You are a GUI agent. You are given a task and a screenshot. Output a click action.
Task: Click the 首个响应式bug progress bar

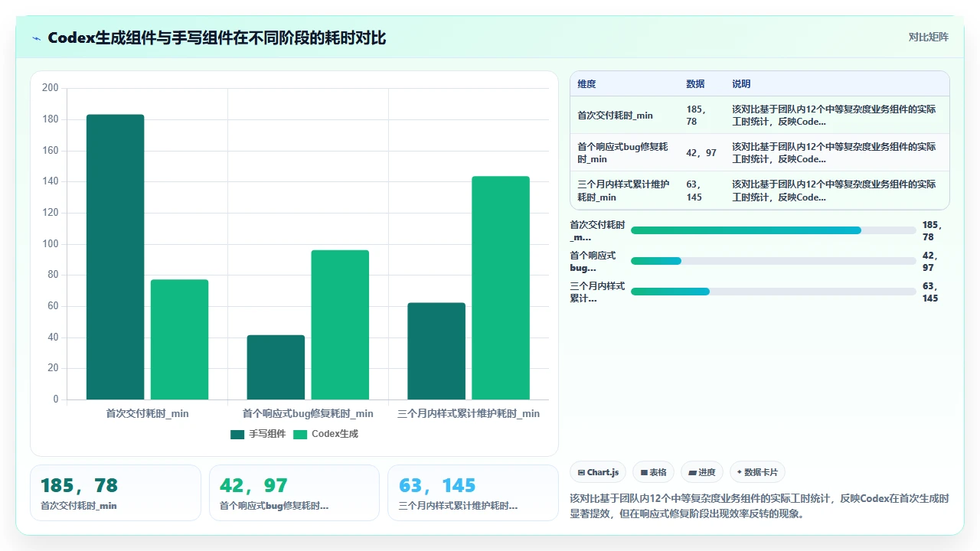[x=773, y=261]
